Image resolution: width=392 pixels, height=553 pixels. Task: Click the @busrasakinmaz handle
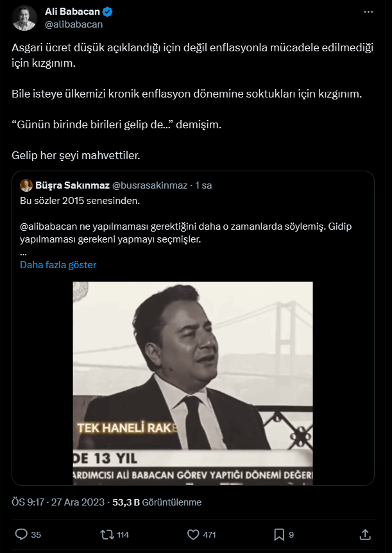(x=149, y=185)
